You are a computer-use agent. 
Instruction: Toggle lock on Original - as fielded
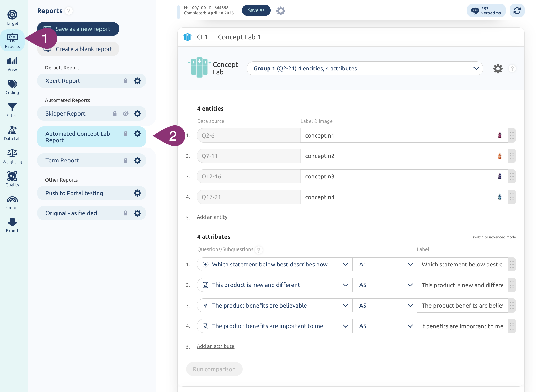126,213
